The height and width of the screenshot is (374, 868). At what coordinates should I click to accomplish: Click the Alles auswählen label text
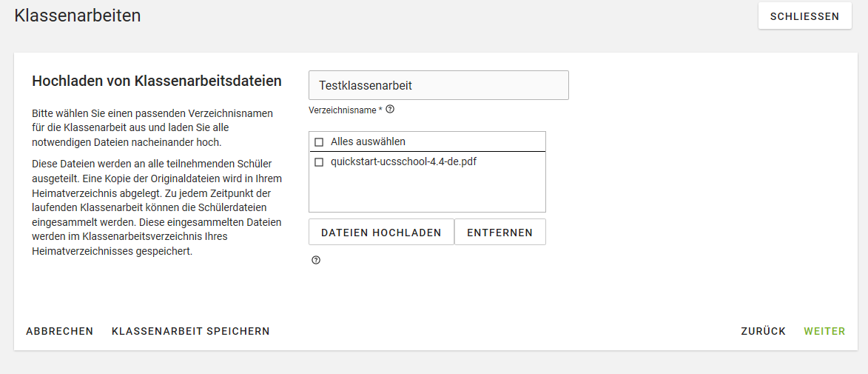368,142
